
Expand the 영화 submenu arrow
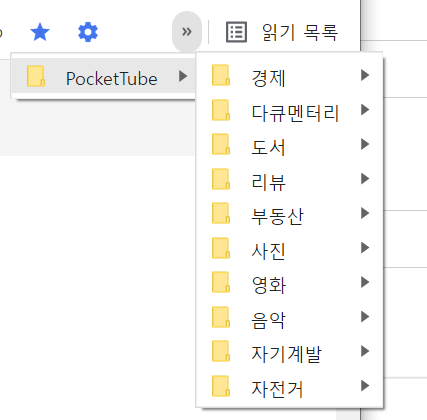click(x=365, y=282)
